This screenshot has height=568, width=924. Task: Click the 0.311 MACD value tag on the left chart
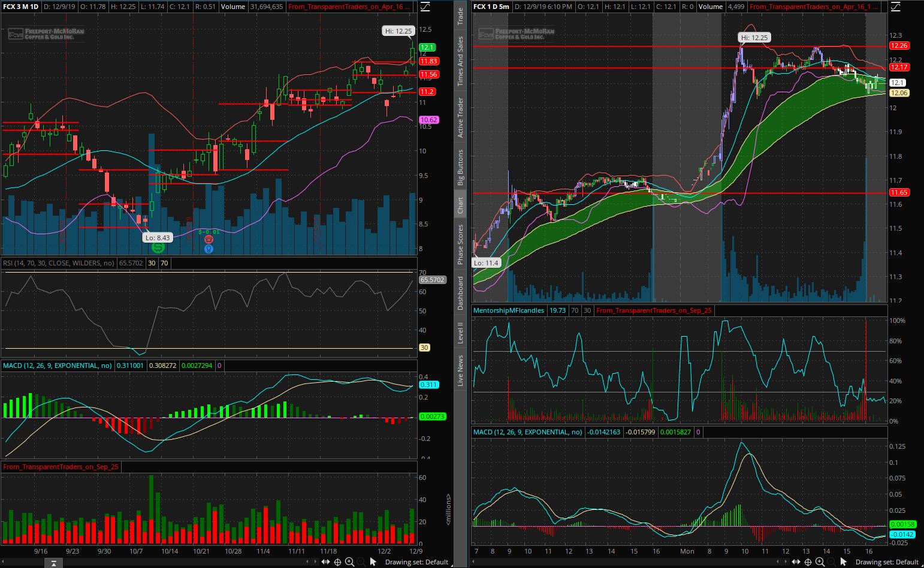click(428, 385)
